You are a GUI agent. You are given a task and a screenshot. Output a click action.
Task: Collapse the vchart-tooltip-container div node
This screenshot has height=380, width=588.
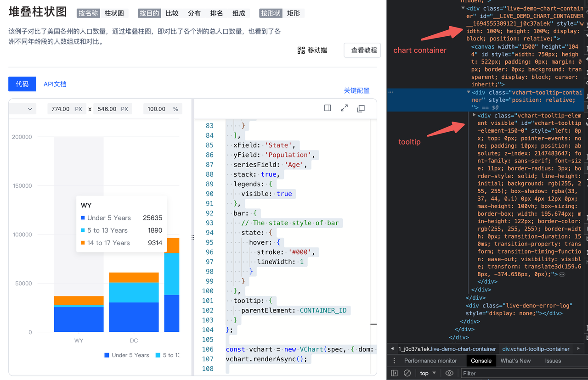tap(469, 92)
